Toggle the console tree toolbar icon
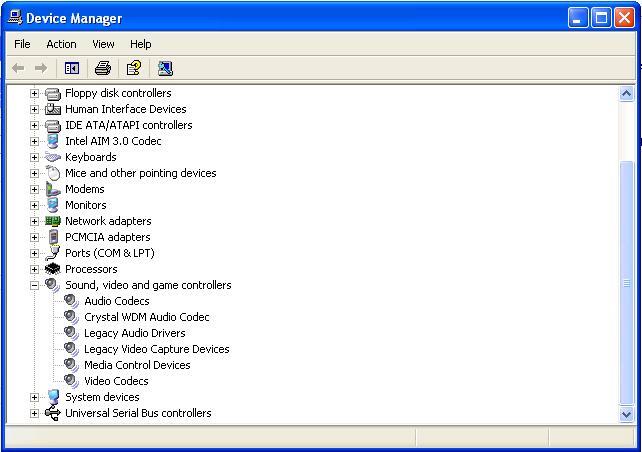This screenshot has width=642, height=452. (x=72, y=68)
